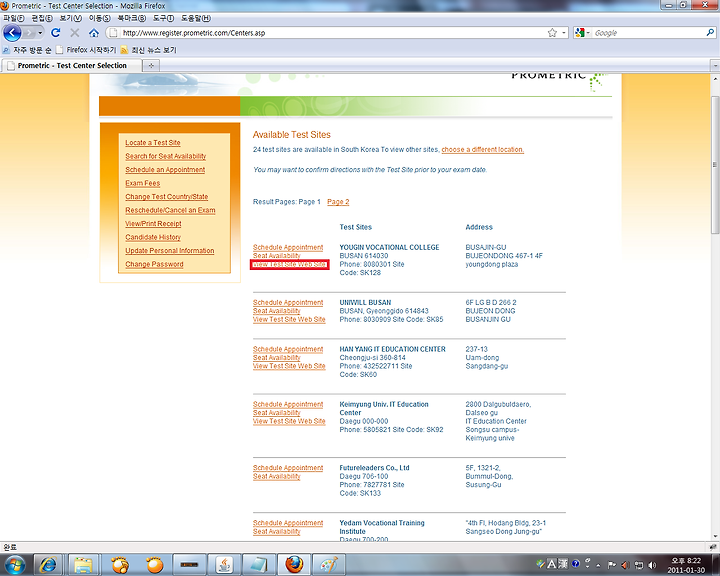Click the Change Password link
The height and width of the screenshot is (576, 720).
point(154,264)
